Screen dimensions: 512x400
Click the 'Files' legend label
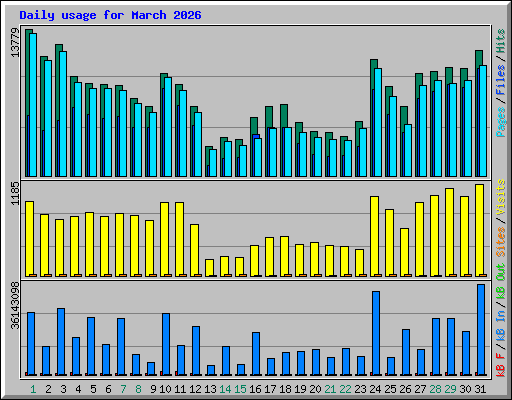pyautogui.click(x=501, y=80)
